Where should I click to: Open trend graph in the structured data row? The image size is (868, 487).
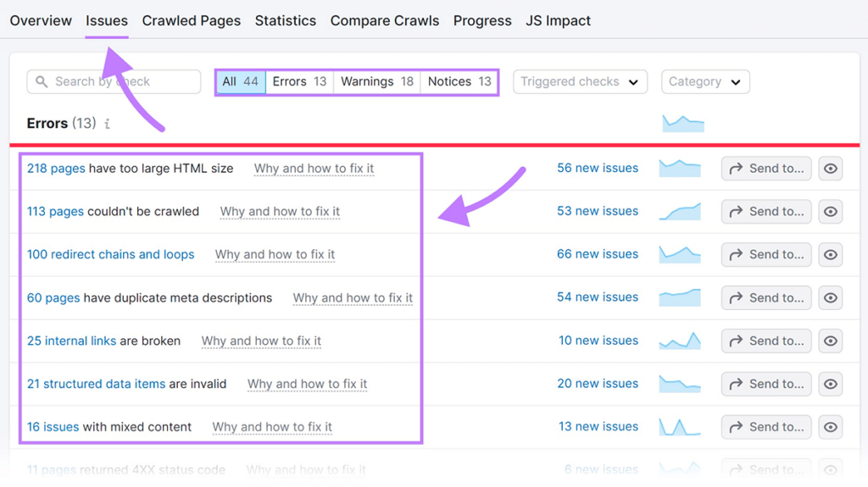pyautogui.click(x=680, y=384)
